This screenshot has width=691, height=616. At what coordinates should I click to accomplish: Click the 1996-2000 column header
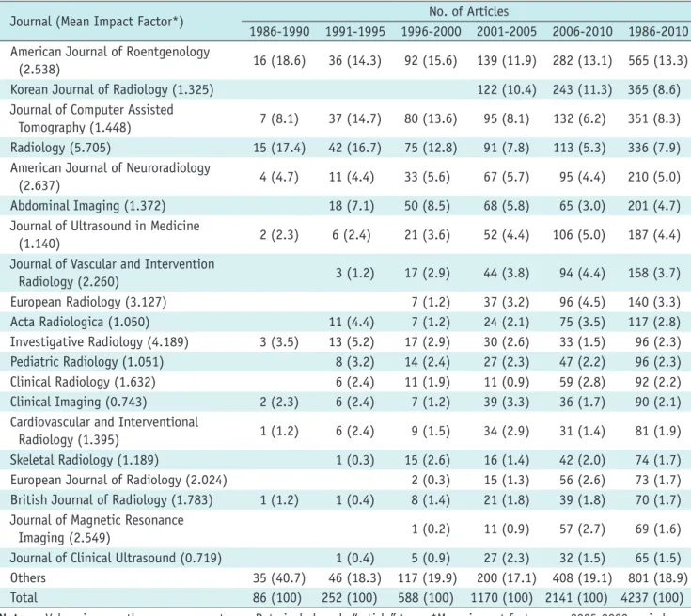click(x=431, y=32)
